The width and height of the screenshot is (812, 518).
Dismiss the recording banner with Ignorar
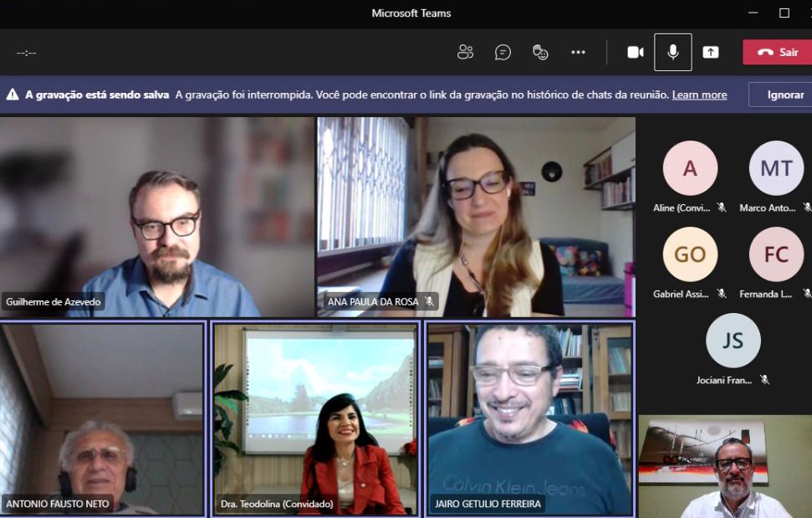(x=784, y=95)
